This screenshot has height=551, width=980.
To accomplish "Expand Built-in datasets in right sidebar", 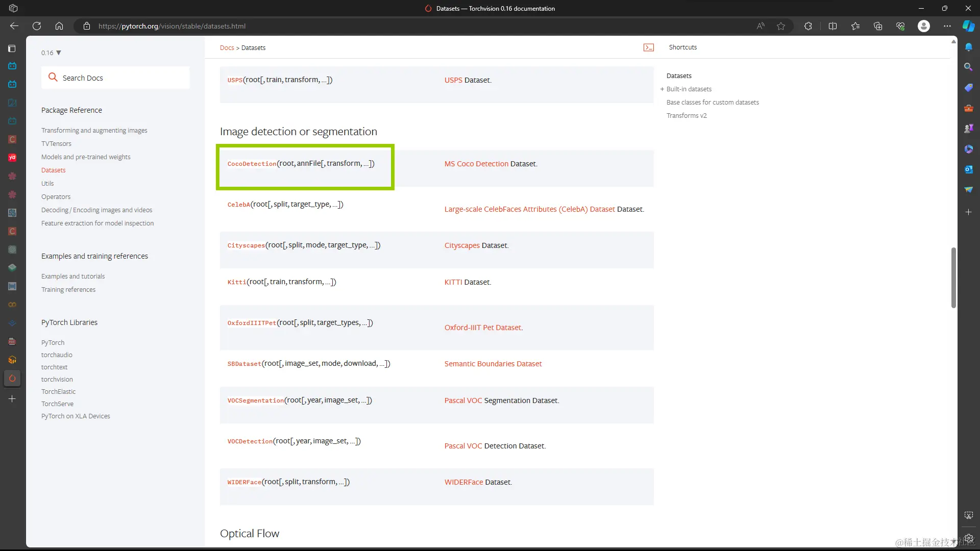I will pyautogui.click(x=662, y=89).
